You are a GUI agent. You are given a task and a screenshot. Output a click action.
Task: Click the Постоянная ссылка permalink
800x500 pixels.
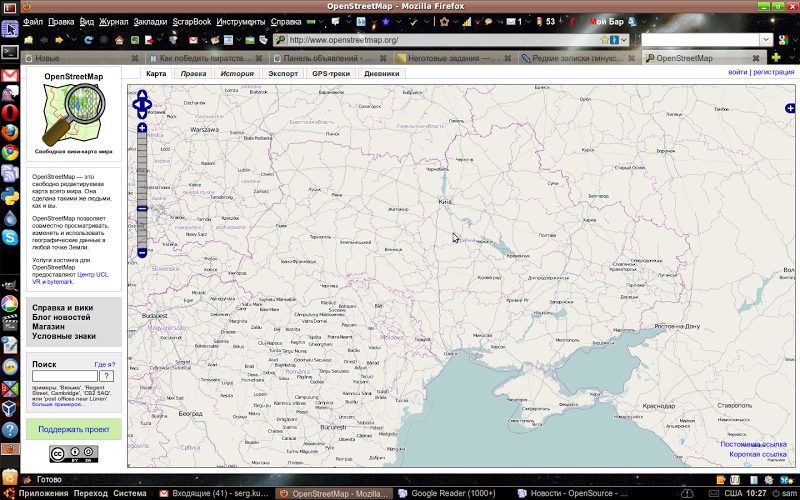pos(753,444)
